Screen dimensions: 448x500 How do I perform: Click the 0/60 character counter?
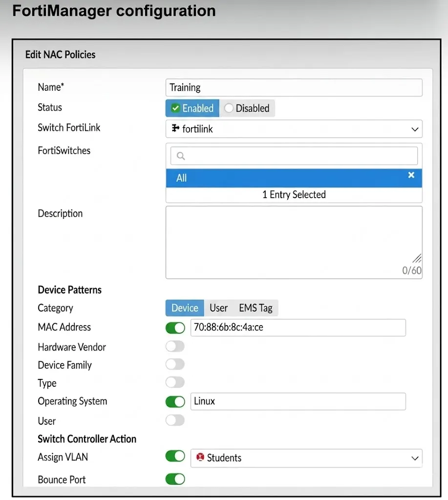tap(412, 271)
